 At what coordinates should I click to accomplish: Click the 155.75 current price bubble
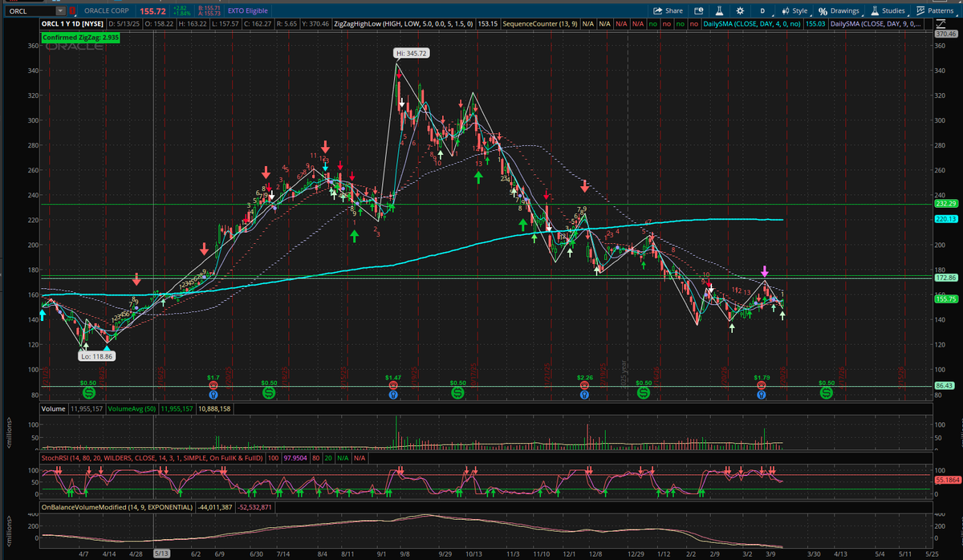947,298
